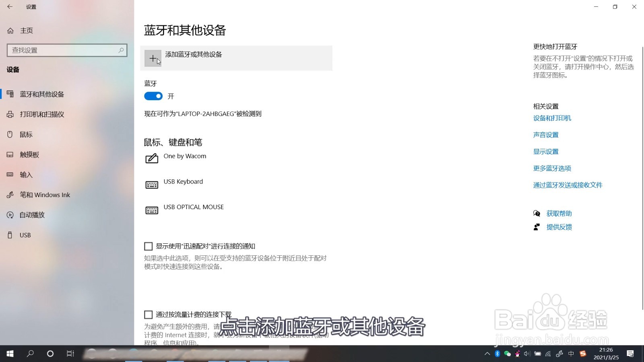This screenshot has width=644, height=362.
Task: Open 输入 settings in the sidebar
Action: coord(26,175)
